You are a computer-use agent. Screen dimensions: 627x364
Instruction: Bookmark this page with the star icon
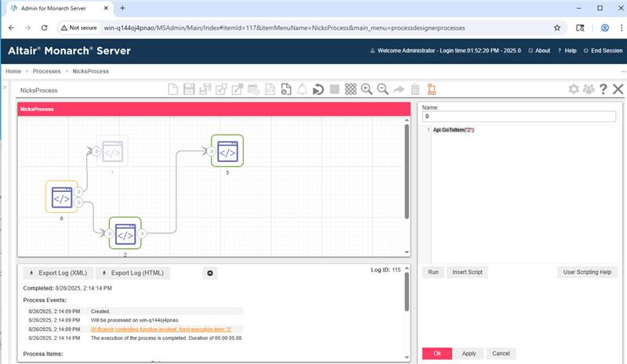click(557, 28)
